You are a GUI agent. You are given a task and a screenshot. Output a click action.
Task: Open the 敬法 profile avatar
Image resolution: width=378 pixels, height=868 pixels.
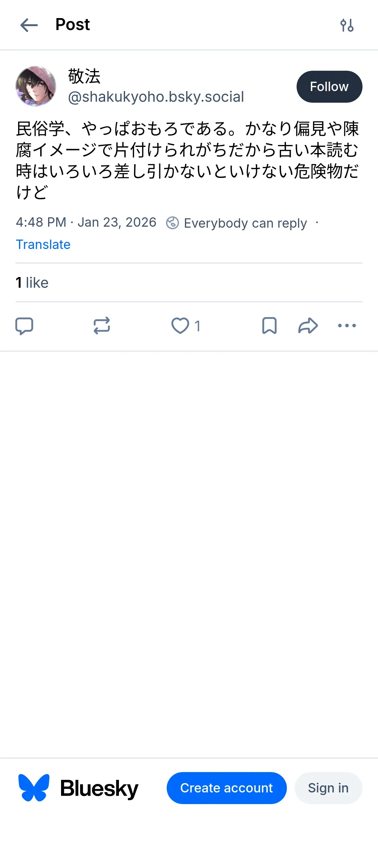(36, 86)
